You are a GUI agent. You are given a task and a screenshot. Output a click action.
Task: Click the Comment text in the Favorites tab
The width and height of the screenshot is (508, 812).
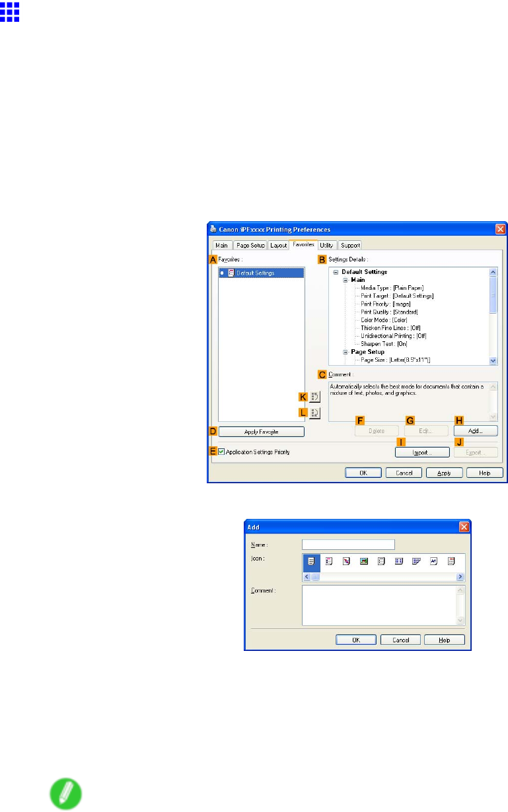pyautogui.click(x=407, y=389)
